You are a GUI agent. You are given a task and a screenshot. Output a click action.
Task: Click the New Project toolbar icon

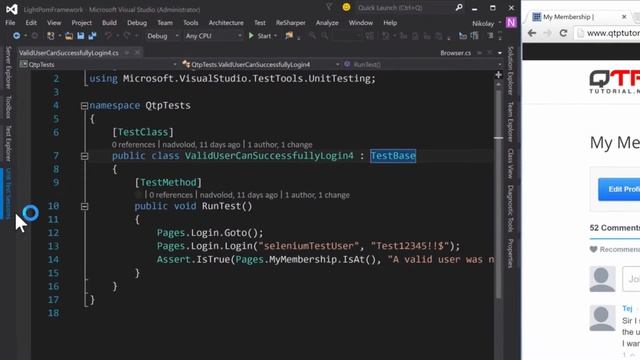pyautogui.click(x=51, y=36)
